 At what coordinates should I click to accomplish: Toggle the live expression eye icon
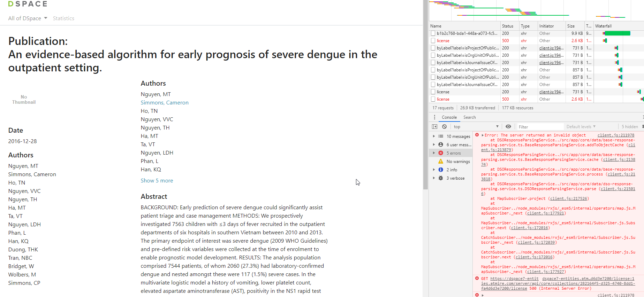click(x=508, y=127)
